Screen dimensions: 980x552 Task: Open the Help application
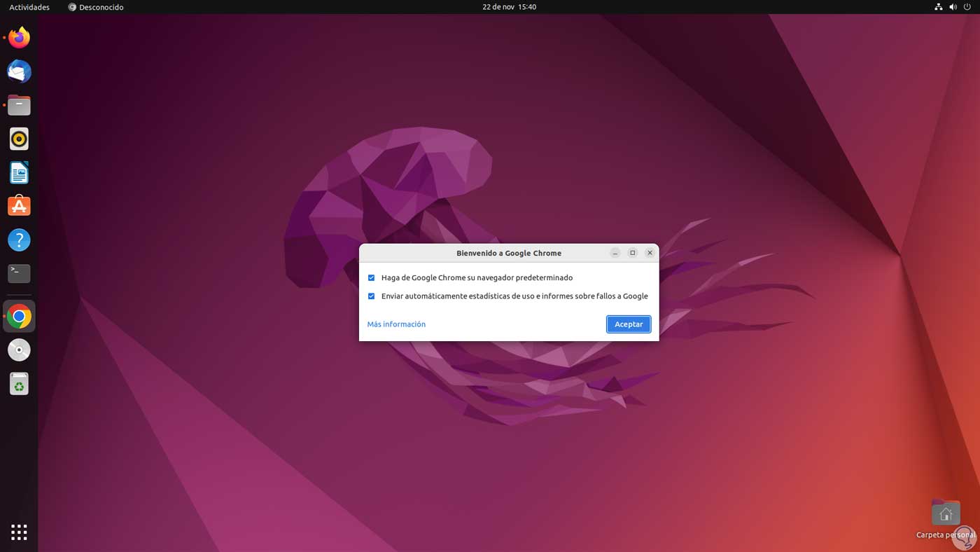pyautogui.click(x=19, y=240)
